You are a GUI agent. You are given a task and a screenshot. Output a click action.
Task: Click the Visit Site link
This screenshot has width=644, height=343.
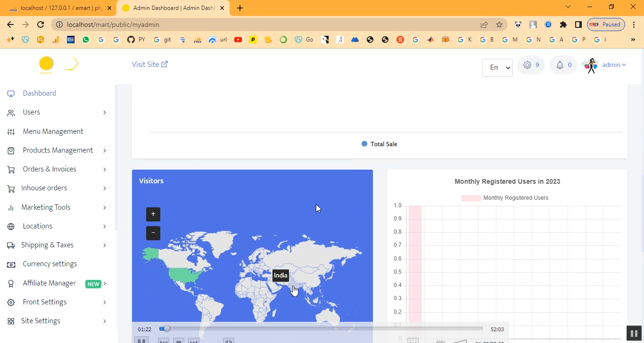[x=149, y=65]
